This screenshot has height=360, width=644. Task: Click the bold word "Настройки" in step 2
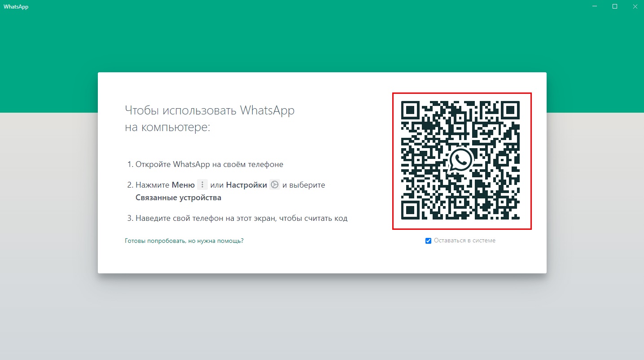[x=246, y=185]
